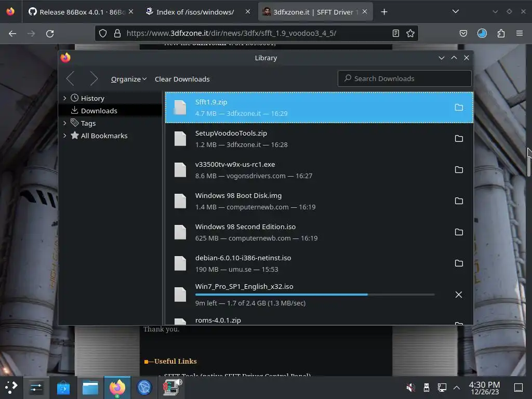Open Discover software center in taskbar
532x399 pixels.
pyautogui.click(x=63, y=388)
